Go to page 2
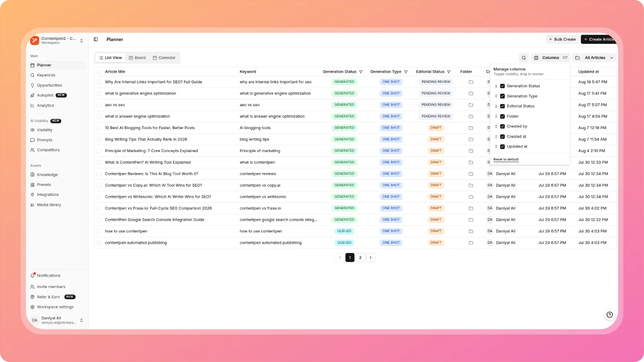Viewport: 644px width, 362px height. 360,258
